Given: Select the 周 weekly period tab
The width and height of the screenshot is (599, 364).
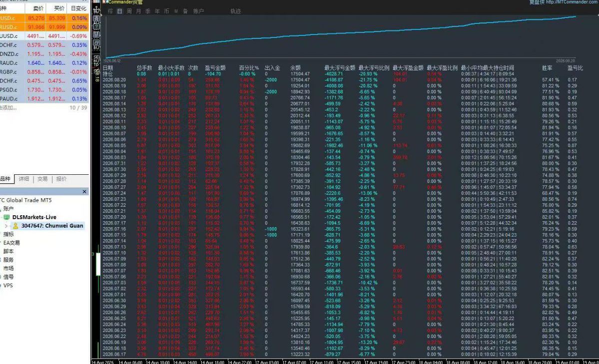Looking at the screenshot, I should click(129, 11).
